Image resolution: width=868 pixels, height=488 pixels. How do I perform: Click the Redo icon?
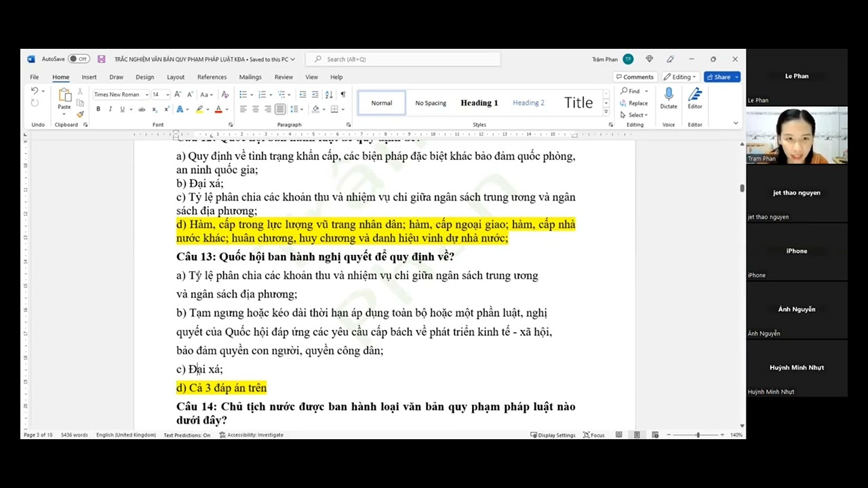[35, 103]
